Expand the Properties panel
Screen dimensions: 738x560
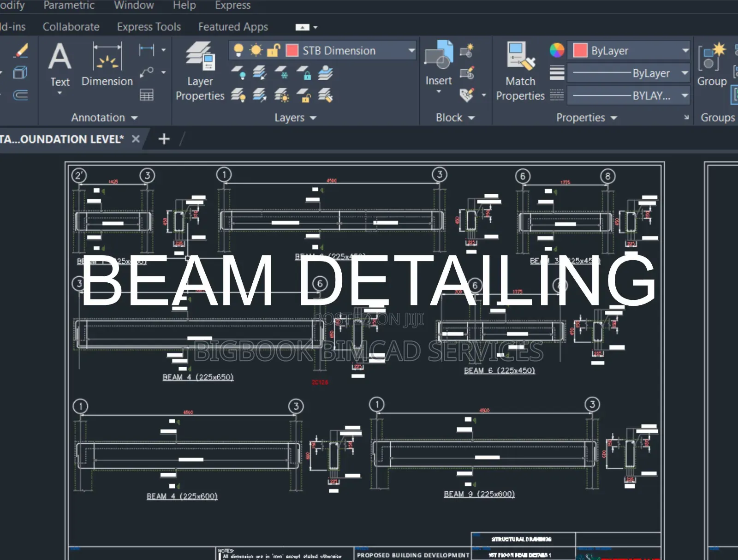click(x=586, y=118)
